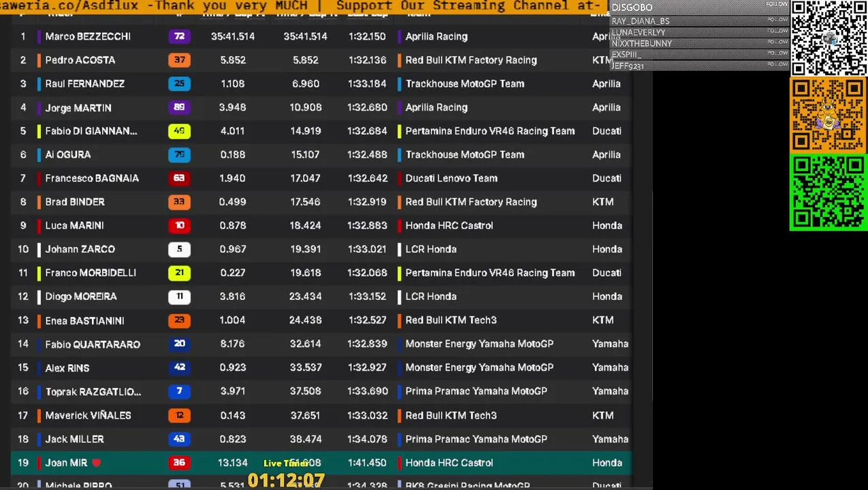The image size is (868, 490).
Task: Select rider Alex RINS
Action: coord(67,368)
